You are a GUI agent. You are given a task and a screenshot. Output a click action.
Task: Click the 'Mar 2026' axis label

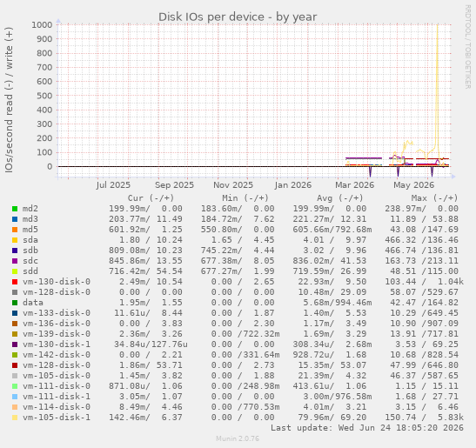354,184
